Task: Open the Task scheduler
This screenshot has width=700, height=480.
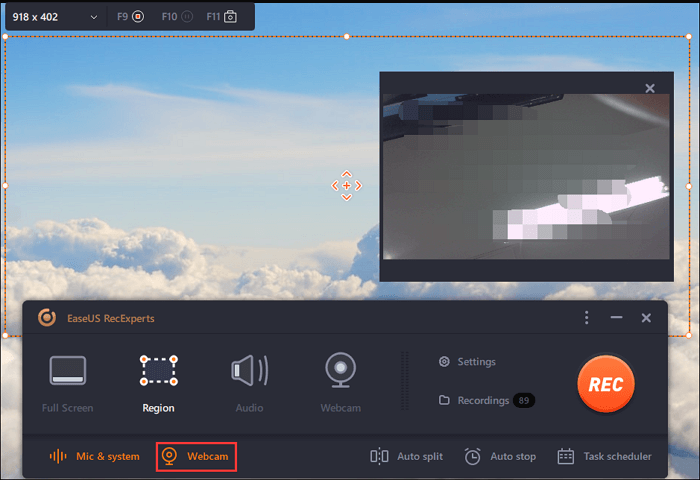Action: click(604, 456)
